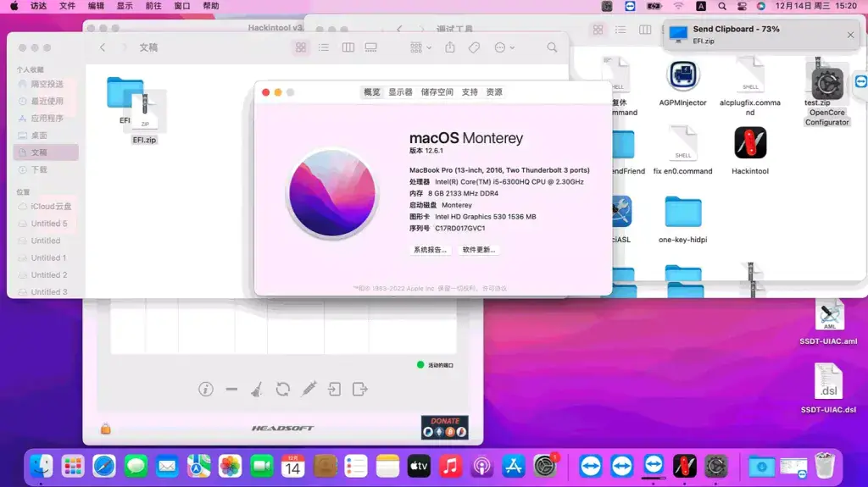
Task: Open Safari from the Dock
Action: pos(104,467)
